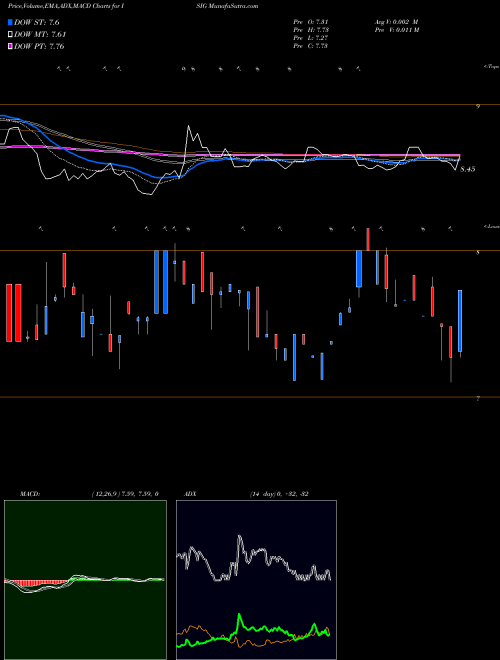Click the 'Pre V: 0.011 M' volume text
The width and height of the screenshot is (500, 660).
397,30
